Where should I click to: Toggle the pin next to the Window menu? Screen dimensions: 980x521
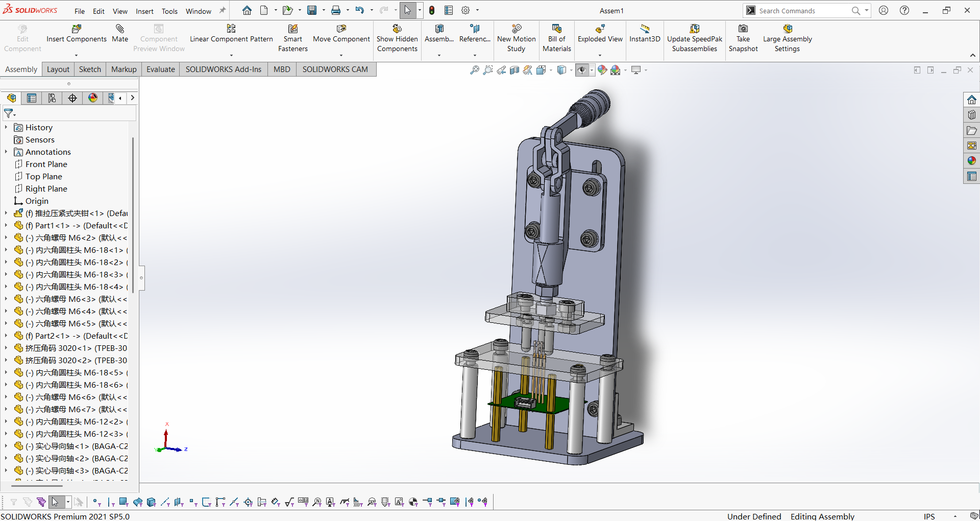[x=223, y=10]
